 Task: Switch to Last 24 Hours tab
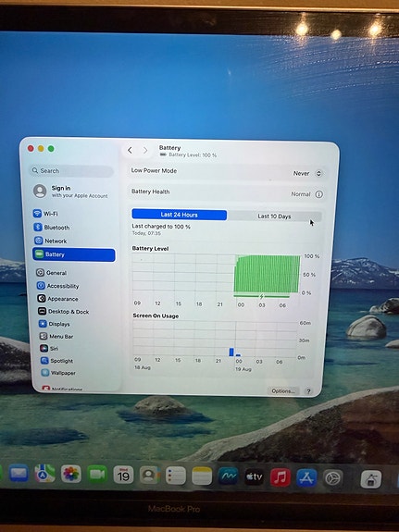[x=180, y=215]
